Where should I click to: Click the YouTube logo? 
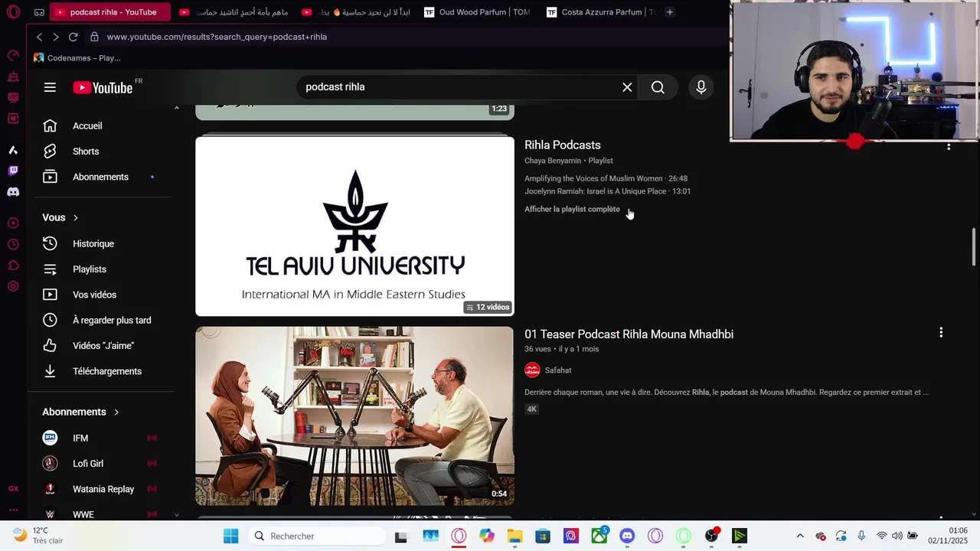[x=103, y=88]
